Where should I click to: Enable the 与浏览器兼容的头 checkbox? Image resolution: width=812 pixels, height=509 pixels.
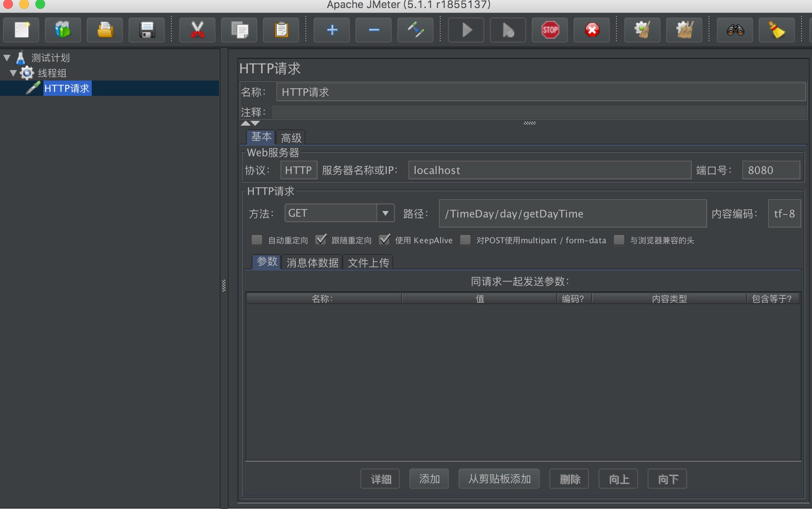pyautogui.click(x=619, y=240)
